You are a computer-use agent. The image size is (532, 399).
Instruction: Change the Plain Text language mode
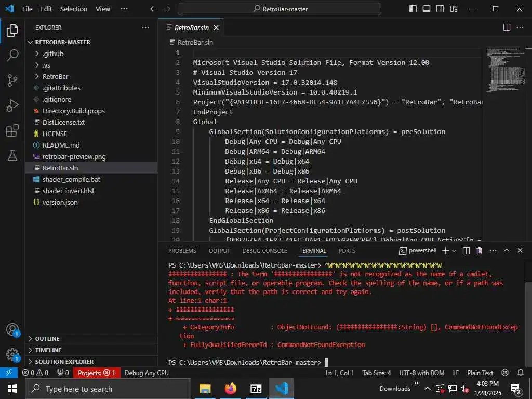pos(480,373)
